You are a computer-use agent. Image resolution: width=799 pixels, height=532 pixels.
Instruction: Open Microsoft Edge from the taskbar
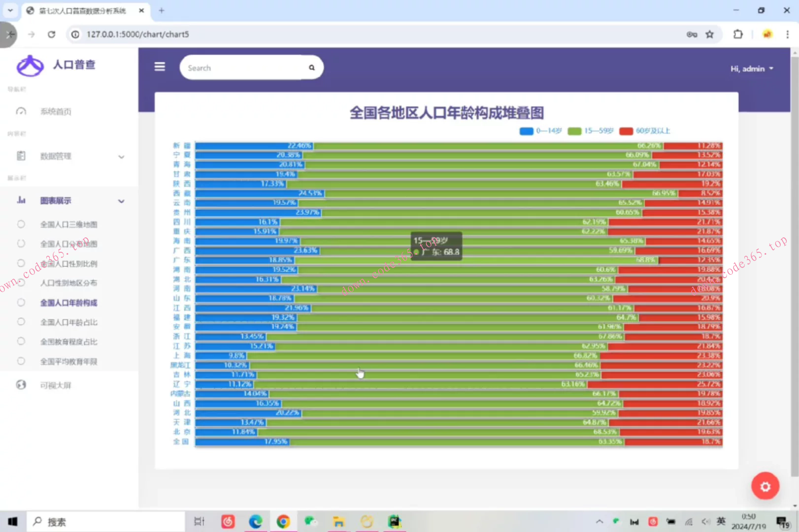pos(255,522)
